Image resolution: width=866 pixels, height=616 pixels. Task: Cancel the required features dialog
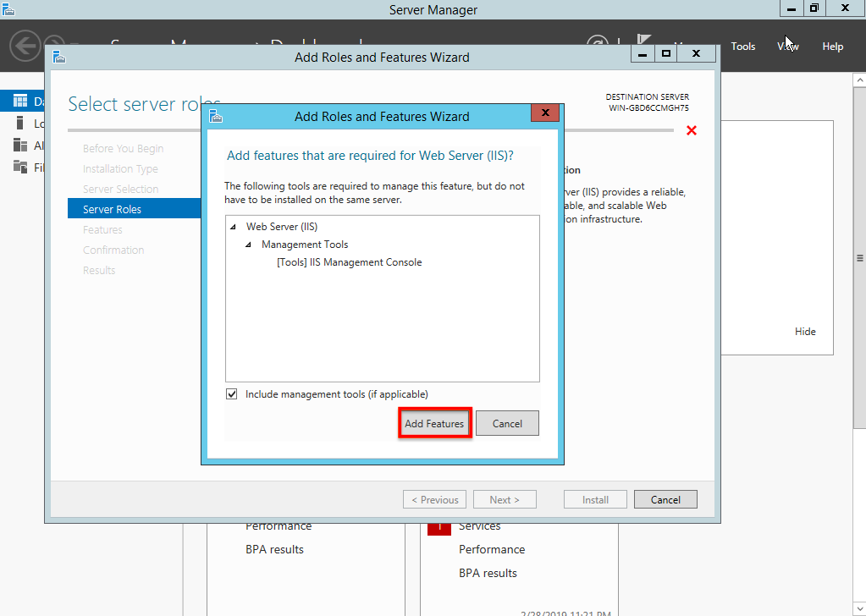(x=507, y=423)
